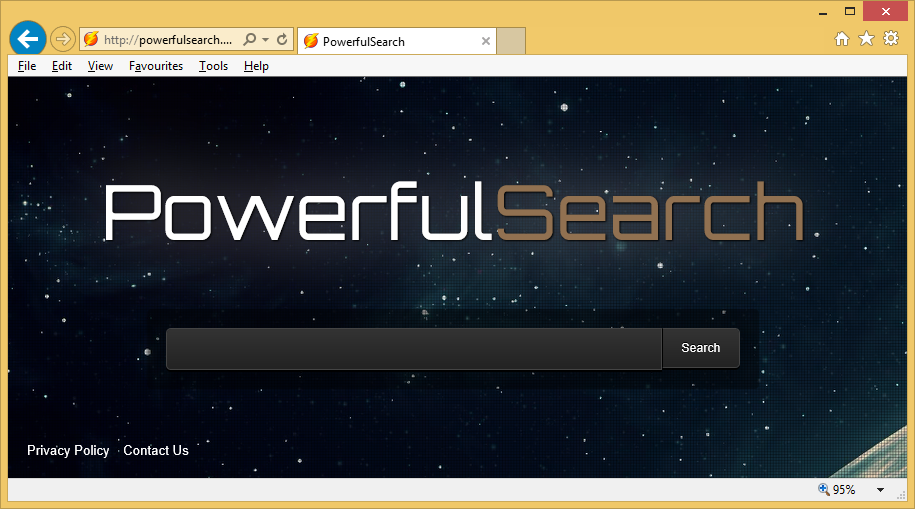Click the address bar search magnifier icon
Viewport: 915px width, 509px height.
[x=249, y=40]
